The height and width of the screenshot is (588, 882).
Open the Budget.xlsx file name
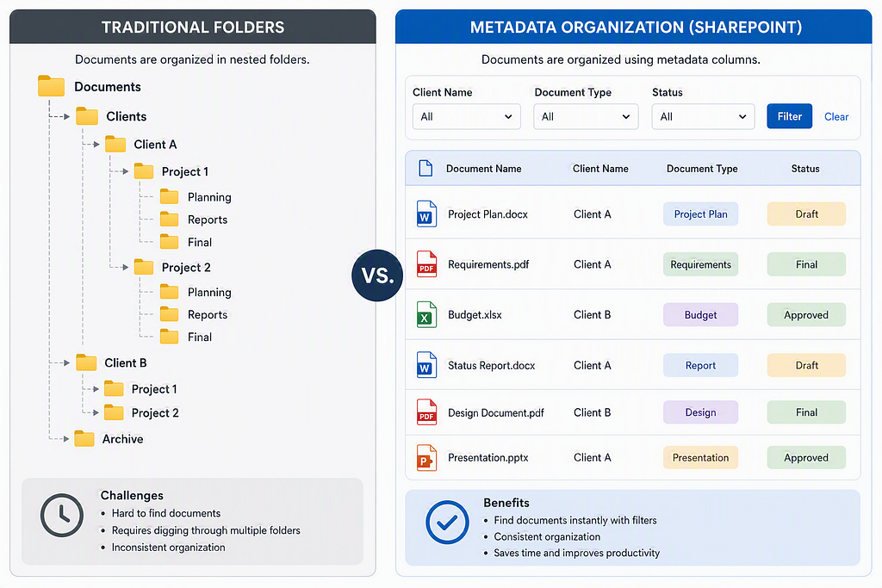pos(475,315)
